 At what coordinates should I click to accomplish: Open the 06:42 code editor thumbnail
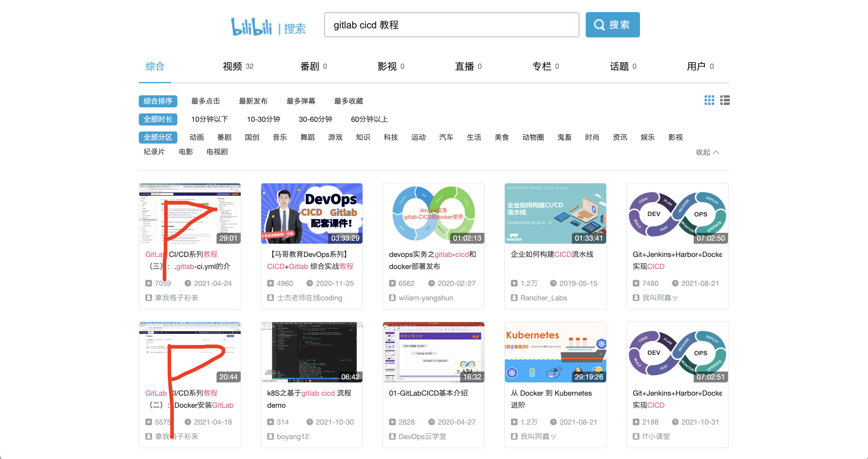[x=312, y=352]
